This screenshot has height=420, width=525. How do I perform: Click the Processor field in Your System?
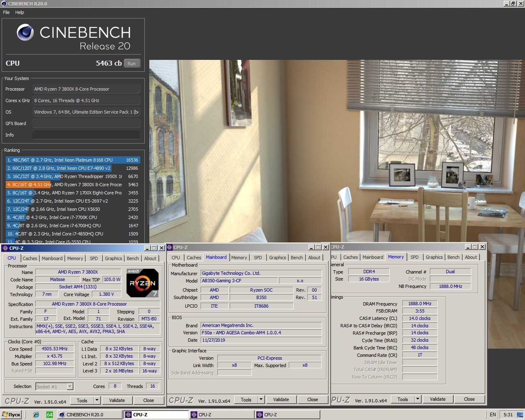click(x=86, y=89)
